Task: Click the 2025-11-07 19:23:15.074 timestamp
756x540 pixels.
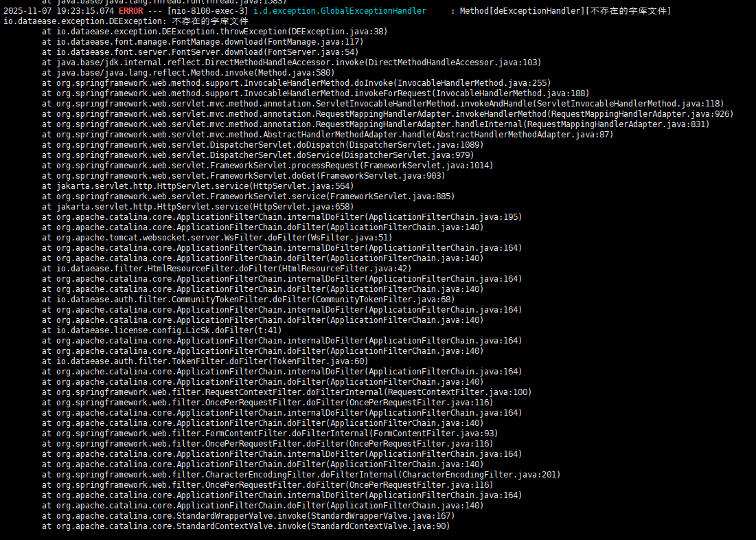Action: (59, 11)
